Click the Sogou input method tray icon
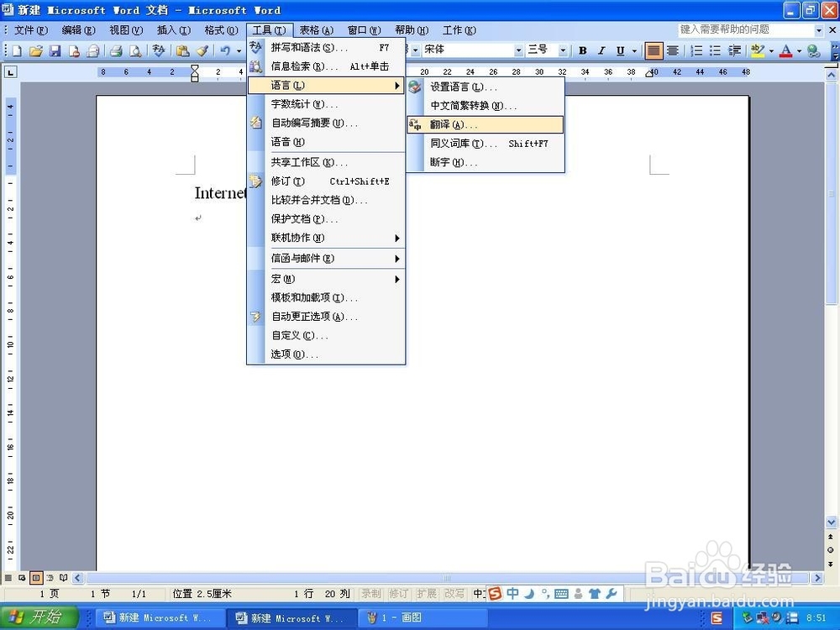Viewport: 840px width, 630px height. (717, 618)
